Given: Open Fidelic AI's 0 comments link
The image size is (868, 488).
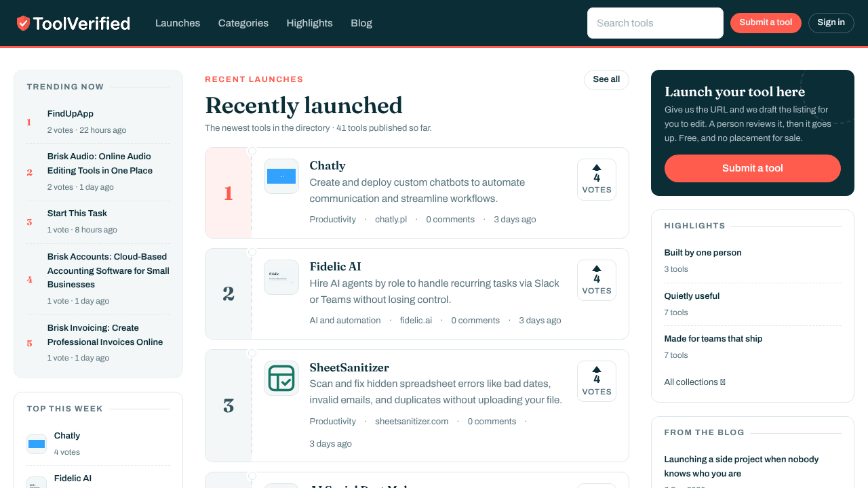Looking at the screenshot, I should tap(475, 321).
